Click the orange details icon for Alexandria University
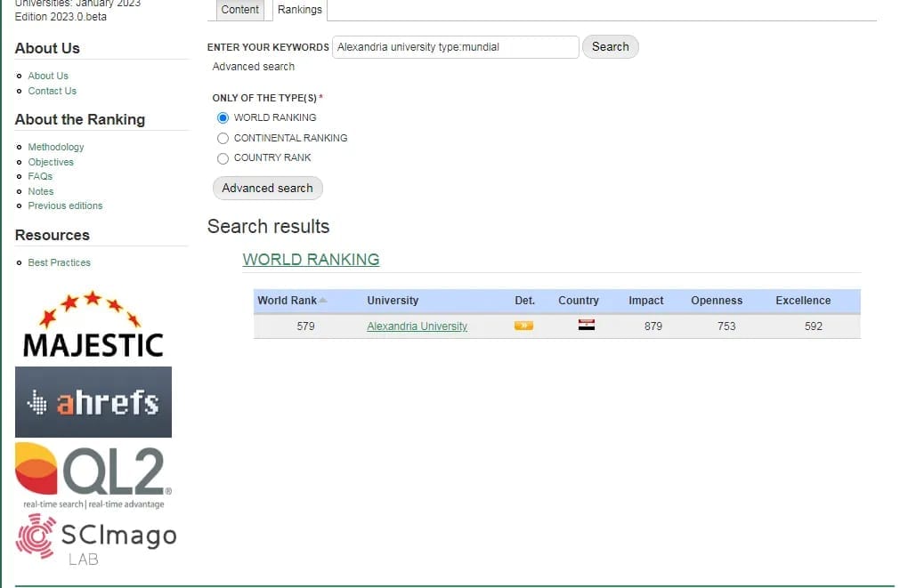 [x=523, y=326]
